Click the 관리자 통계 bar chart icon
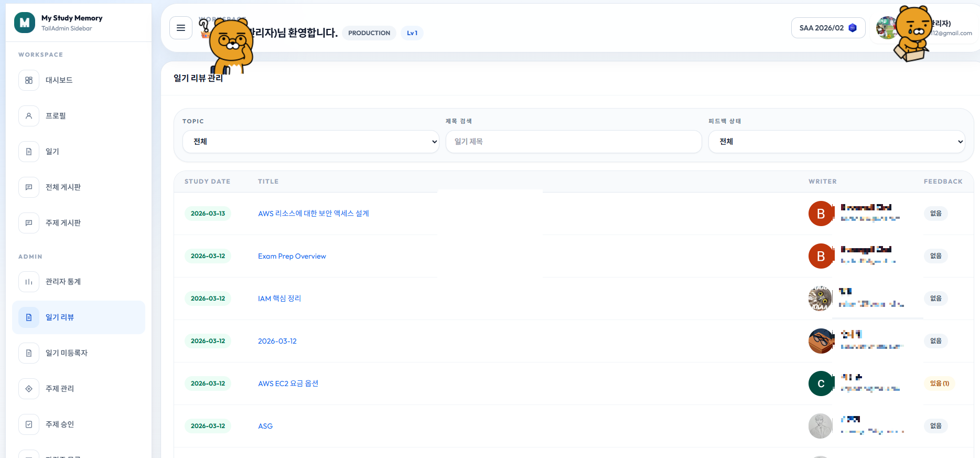 tap(29, 282)
